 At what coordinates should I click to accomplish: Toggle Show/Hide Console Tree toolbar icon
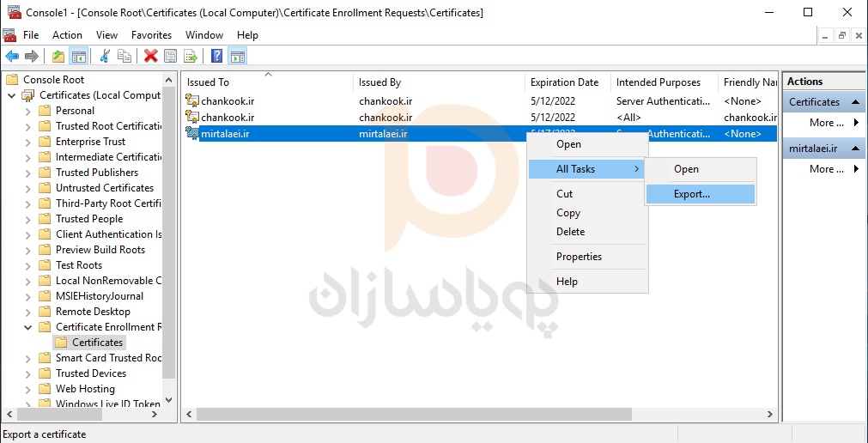click(78, 57)
